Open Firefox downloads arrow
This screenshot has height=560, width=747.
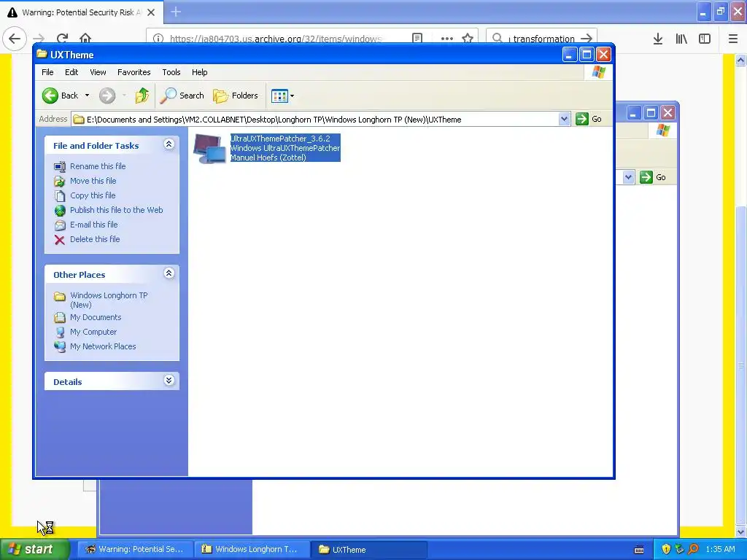click(658, 39)
